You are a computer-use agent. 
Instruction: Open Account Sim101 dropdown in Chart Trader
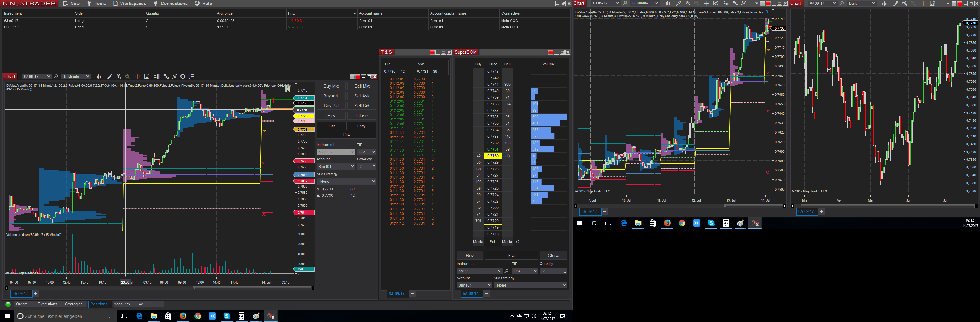[x=336, y=166]
